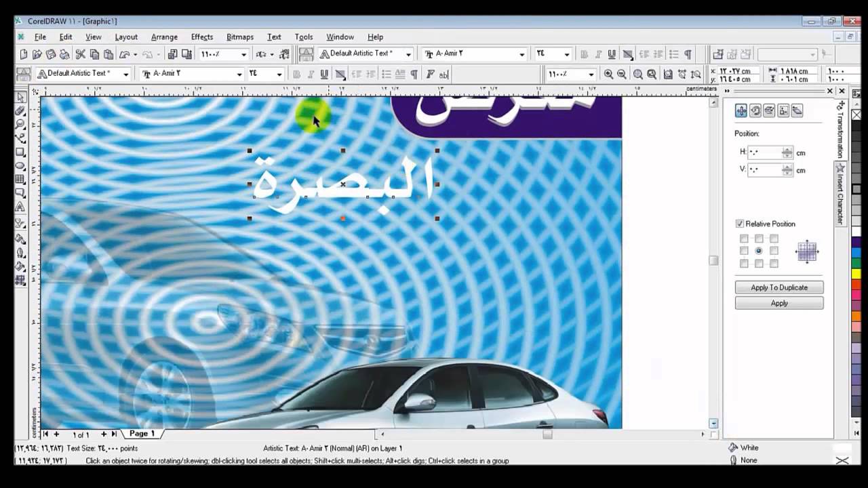Click the Export icon
Viewport: 868px width, 488px height.
coord(186,54)
